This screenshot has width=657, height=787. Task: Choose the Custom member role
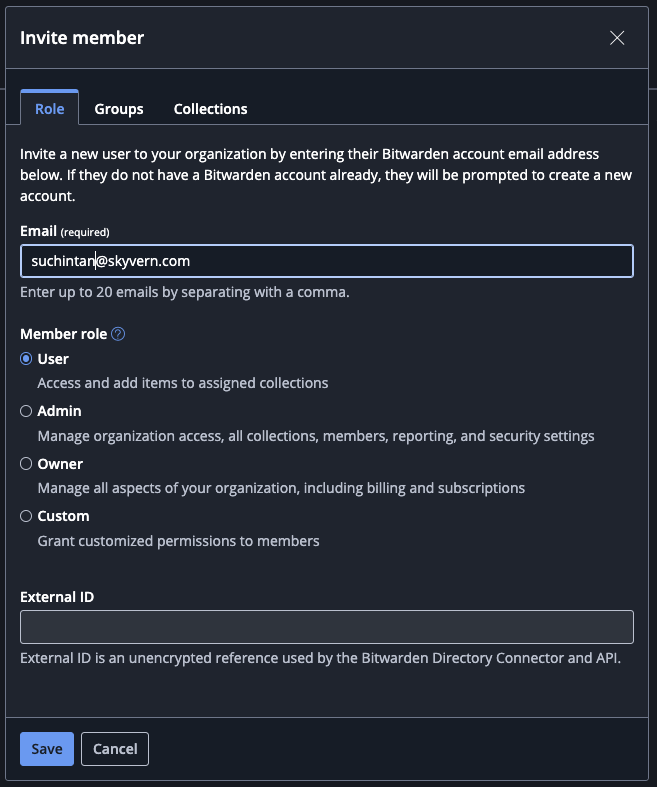click(26, 516)
